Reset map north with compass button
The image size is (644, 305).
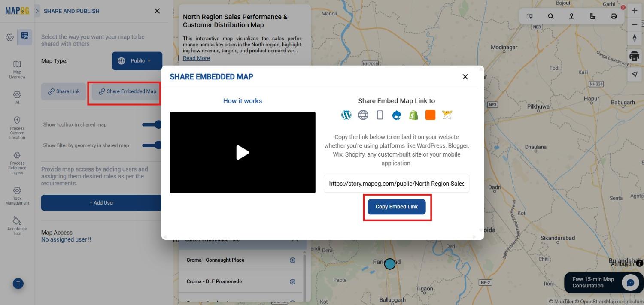pyautogui.click(x=635, y=38)
